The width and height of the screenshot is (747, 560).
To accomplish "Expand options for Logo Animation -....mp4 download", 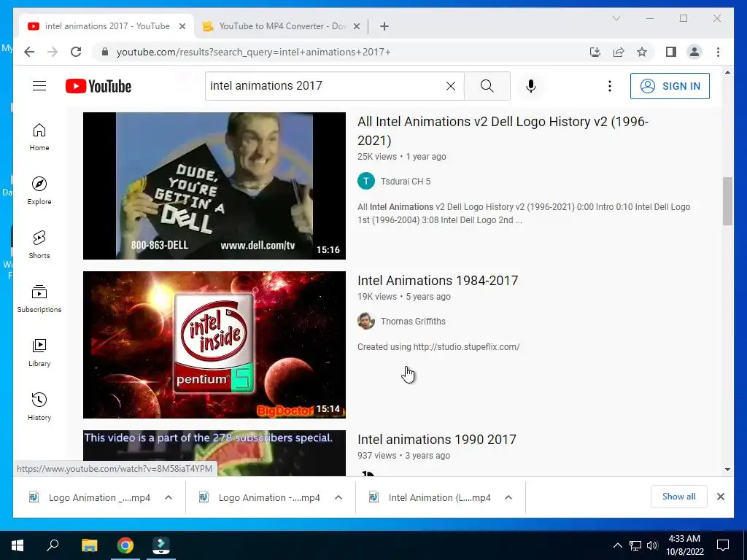I will coord(338,497).
